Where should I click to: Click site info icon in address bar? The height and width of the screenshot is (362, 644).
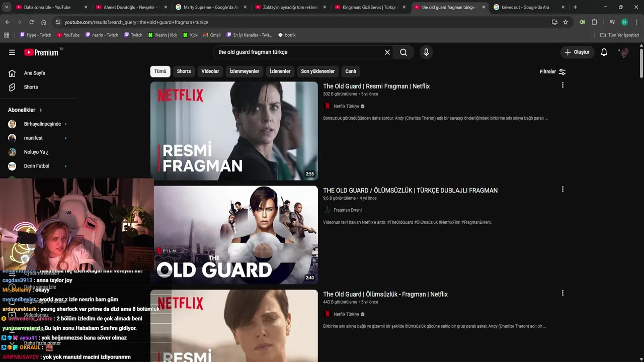58,22
